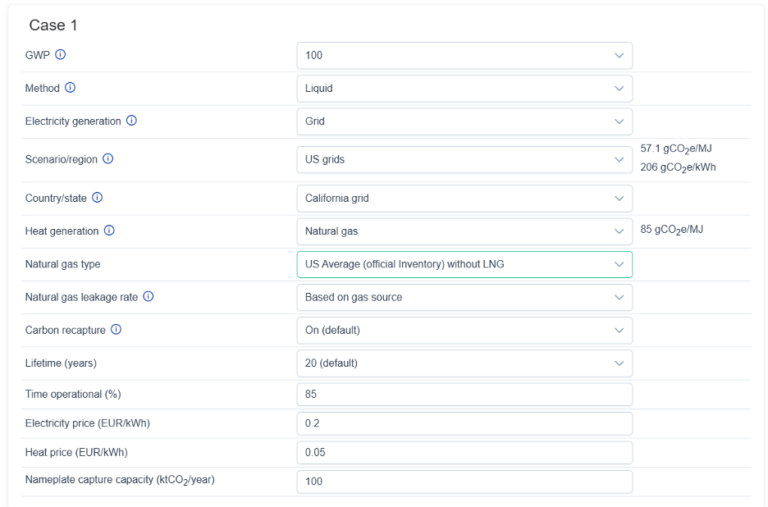This screenshot has height=507, width=768.
Task: Click the Scenario/region info icon
Action: coord(108,159)
